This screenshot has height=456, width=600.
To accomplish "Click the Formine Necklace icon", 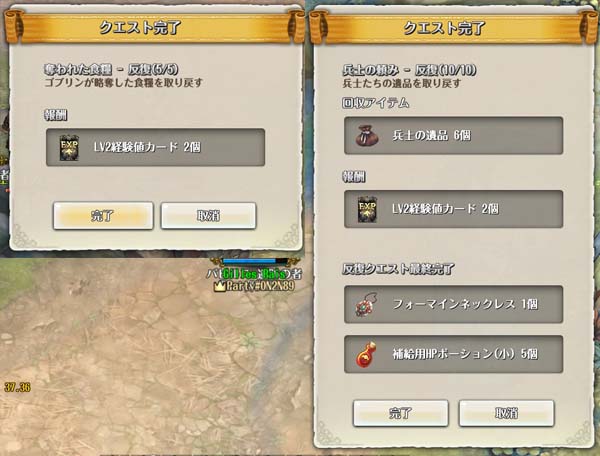I will 366,305.
